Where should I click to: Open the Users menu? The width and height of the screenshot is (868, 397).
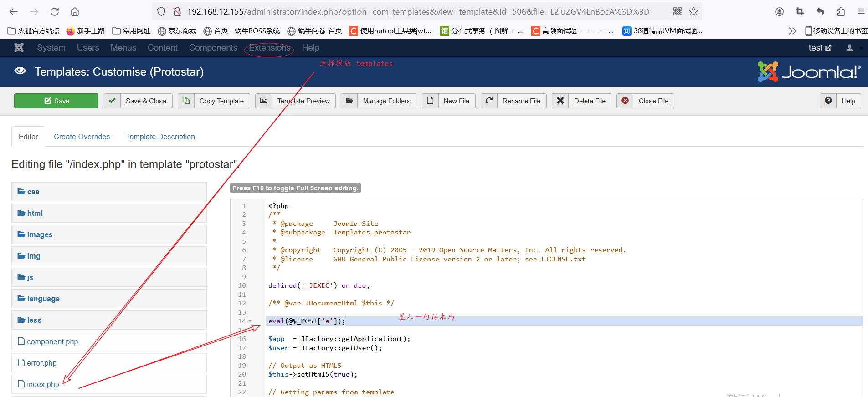pyautogui.click(x=88, y=47)
